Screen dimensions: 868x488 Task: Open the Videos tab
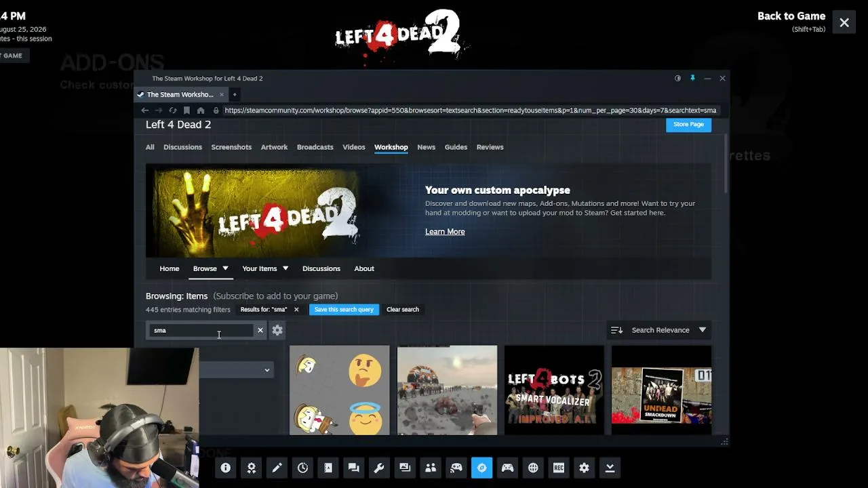click(353, 147)
